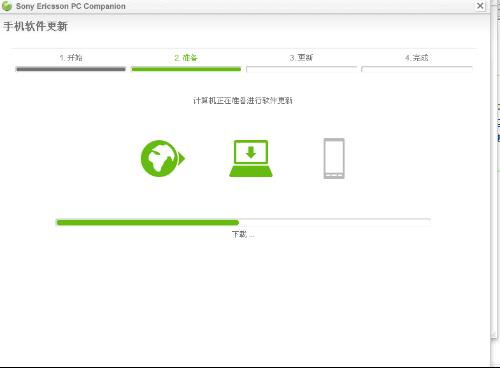Image resolution: width=500 pixels, height=368 pixels.
Task: Close the PC Companion window
Action: 480,6
